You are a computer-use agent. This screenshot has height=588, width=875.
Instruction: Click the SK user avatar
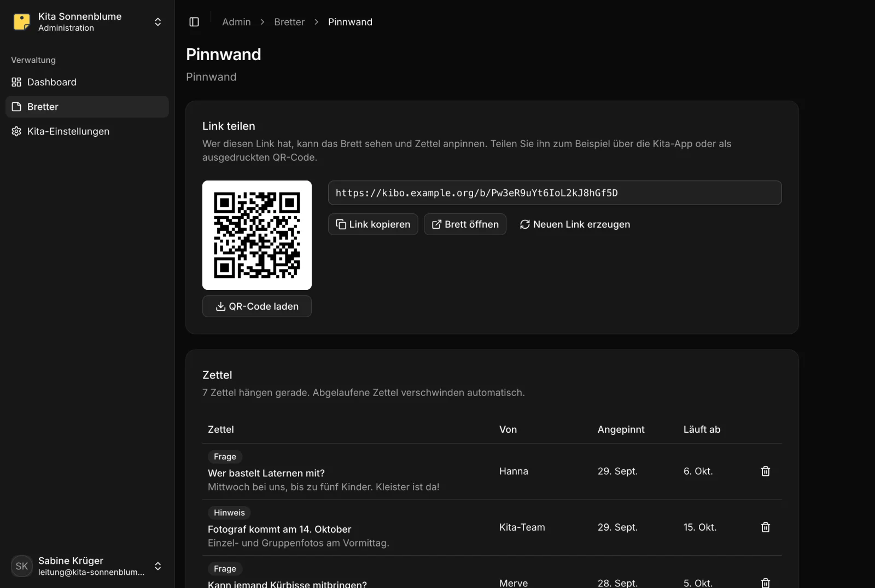pos(22,566)
